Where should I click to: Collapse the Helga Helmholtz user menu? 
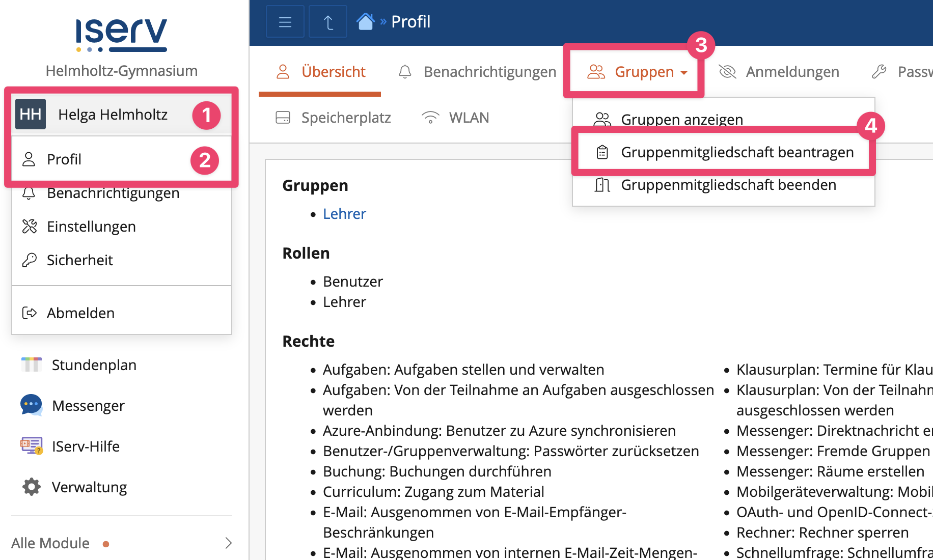tap(113, 115)
